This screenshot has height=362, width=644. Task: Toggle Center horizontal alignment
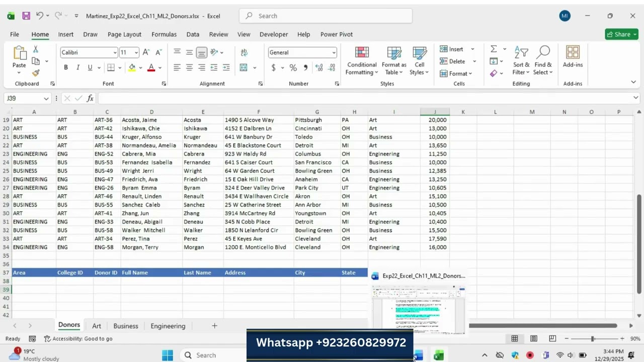coord(189,67)
